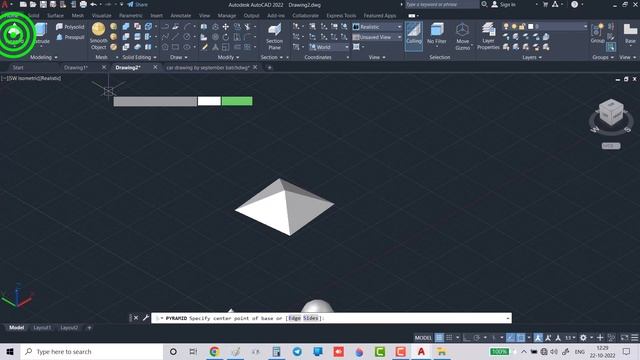Viewport: 640px width, 360px height.
Task: Open the Solid ribbon tab
Action: coord(33,16)
